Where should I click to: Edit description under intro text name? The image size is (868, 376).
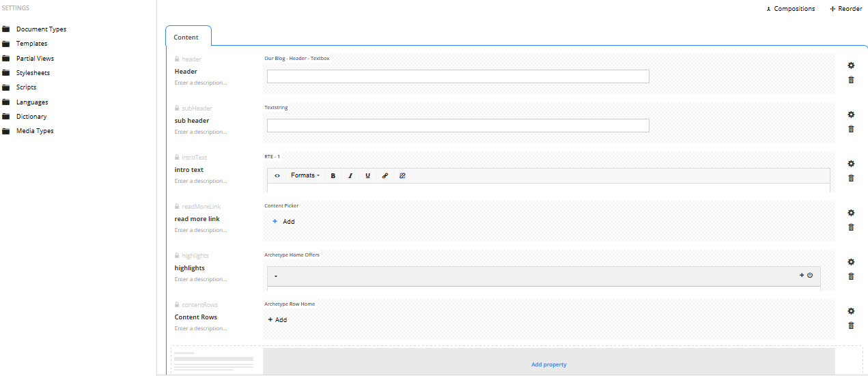pos(201,181)
